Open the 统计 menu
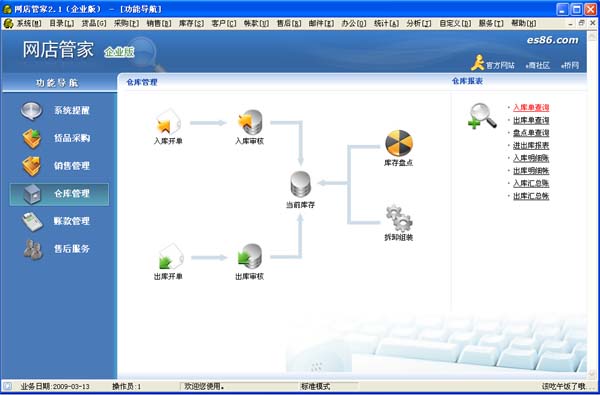The width and height of the screenshot is (600, 395). pyautogui.click(x=386, y=23)
